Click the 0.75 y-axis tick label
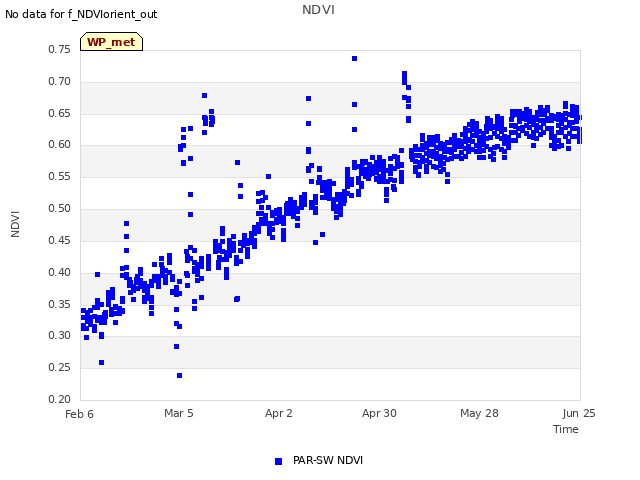 point(60,50)
